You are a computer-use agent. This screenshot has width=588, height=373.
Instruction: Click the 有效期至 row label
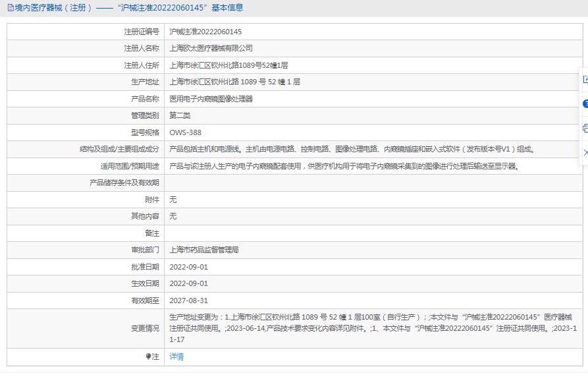[145, 301]
